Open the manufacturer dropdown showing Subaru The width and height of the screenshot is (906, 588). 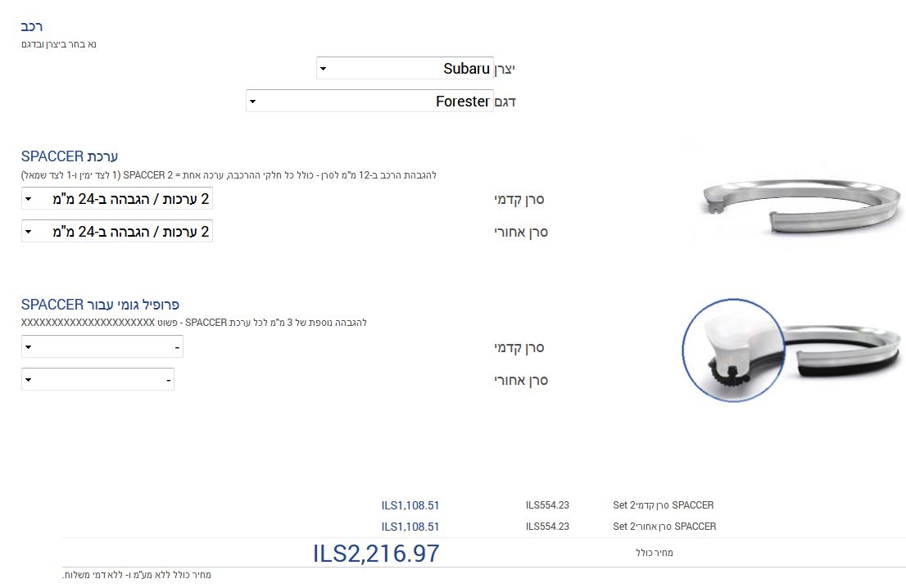(x=405, y=69)
